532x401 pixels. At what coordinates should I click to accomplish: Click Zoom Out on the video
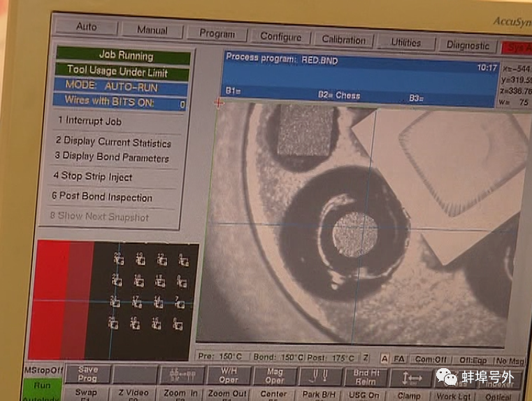point(227,394)
